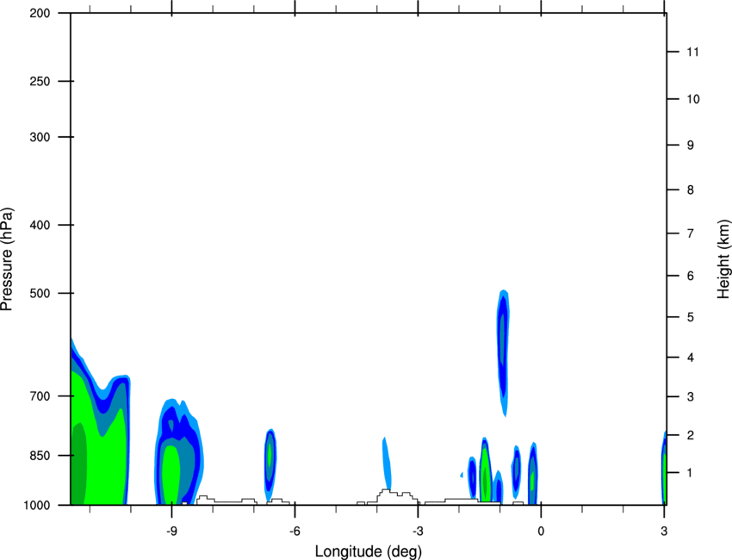Click the 7 km height label
Image resolution: width=732 pixels, height=560 pixels.
[x=691, y=233]
